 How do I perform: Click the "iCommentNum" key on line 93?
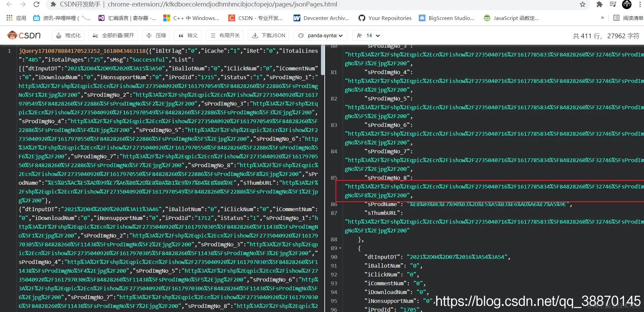click(386, 283)
